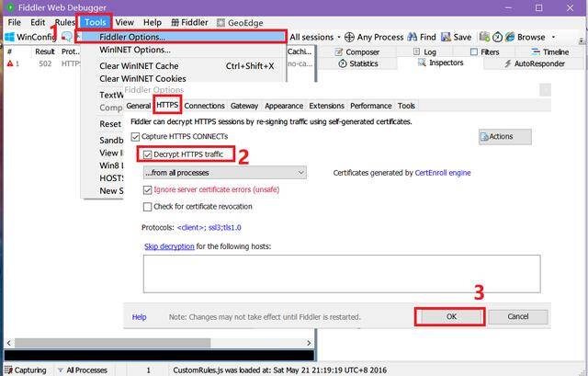Switch to the HTTPS options tab
This screenshot has width=588, height=376.
point(167,105)
